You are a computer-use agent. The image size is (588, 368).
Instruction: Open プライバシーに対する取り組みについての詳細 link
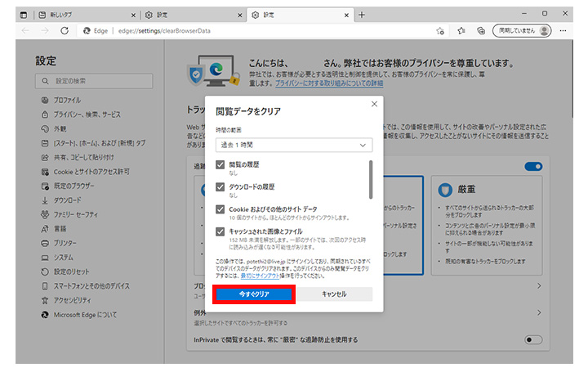pos(329,83)
